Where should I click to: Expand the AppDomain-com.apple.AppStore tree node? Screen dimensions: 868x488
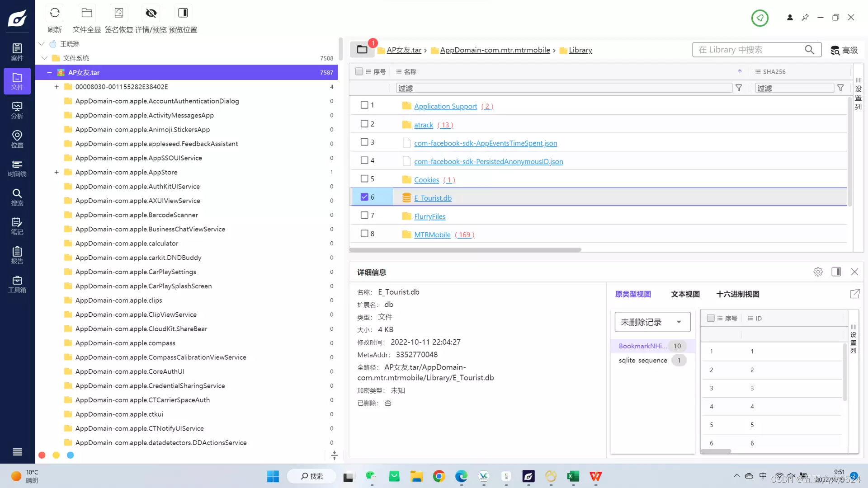coord(57,172)
